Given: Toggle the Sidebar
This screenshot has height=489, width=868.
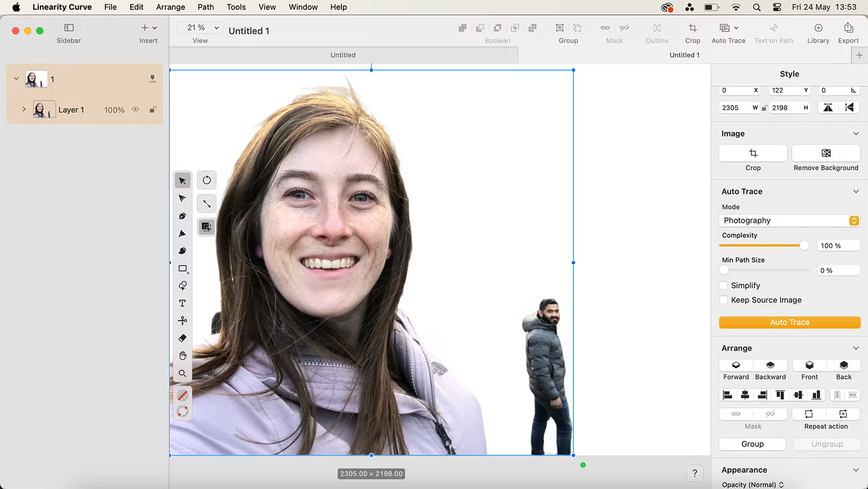Looking at the screenshot, I should point(69,28).
